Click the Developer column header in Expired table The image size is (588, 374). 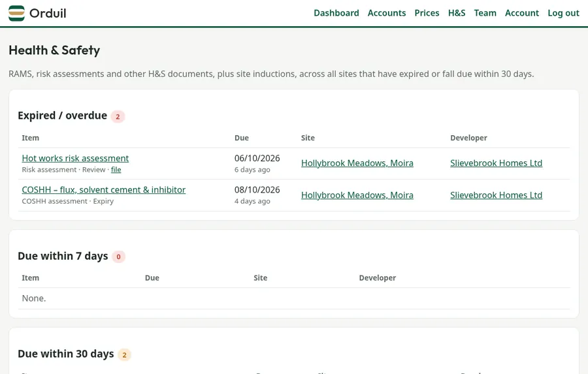tap(468, 138)
